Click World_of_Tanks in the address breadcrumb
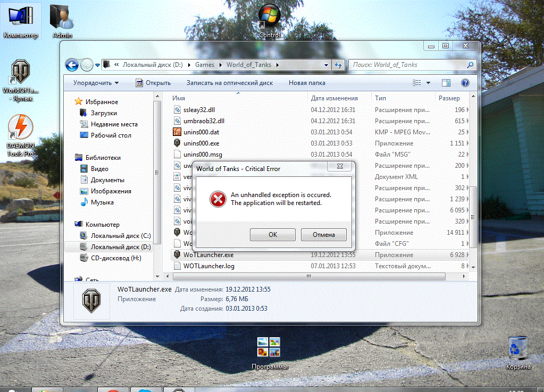 (x=249, y=65)
